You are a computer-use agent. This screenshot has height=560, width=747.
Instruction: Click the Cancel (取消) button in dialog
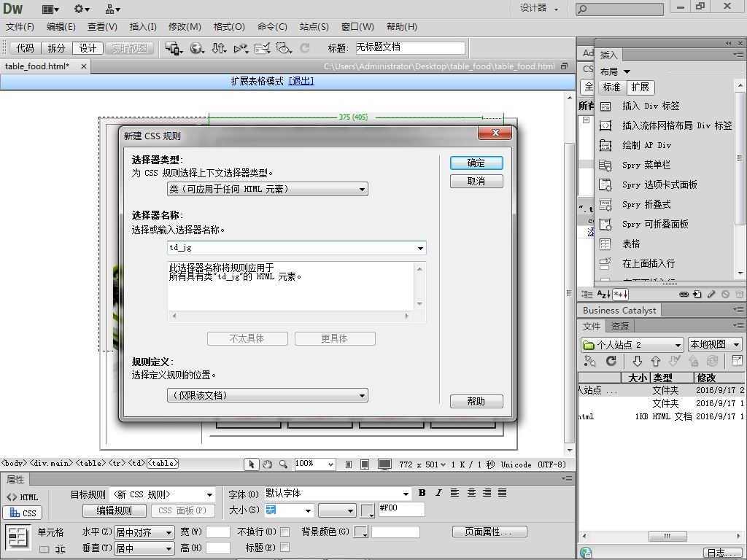pyautogui.click(x=476, y=182)
